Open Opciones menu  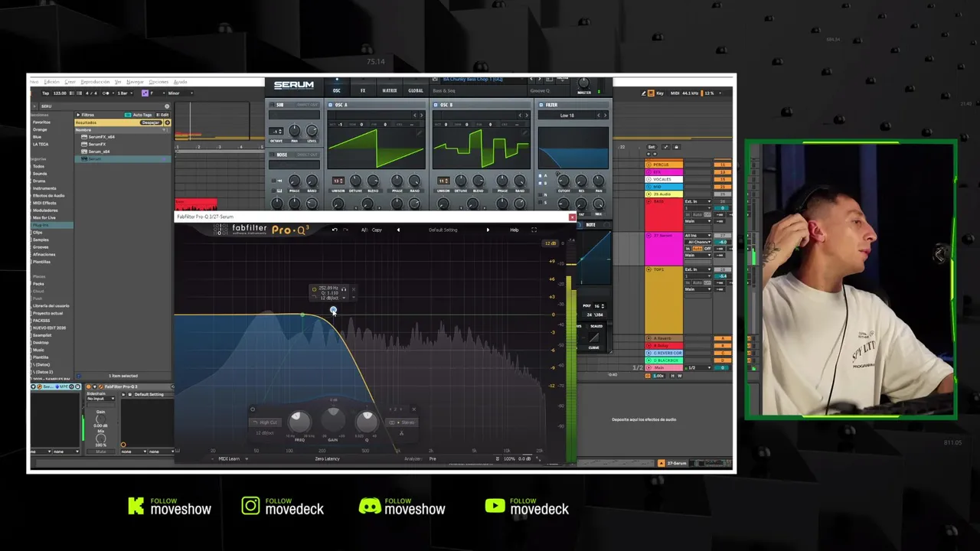(158, 82)
